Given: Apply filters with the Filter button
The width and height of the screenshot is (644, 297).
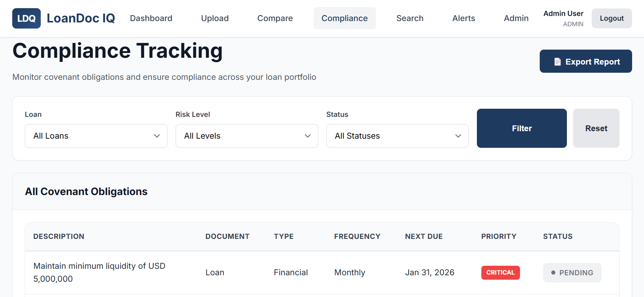Looking at the screenshot, I should coord(522,128).
